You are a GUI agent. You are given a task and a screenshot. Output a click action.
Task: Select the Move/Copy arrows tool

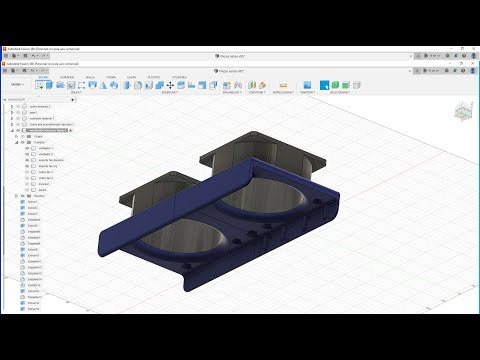tap(170, 85)
